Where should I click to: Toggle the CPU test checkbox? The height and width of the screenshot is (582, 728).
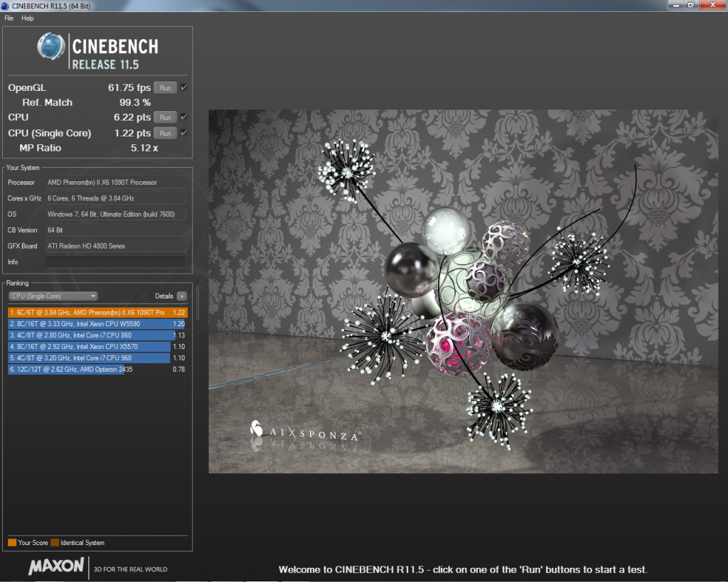coord(184,117)
